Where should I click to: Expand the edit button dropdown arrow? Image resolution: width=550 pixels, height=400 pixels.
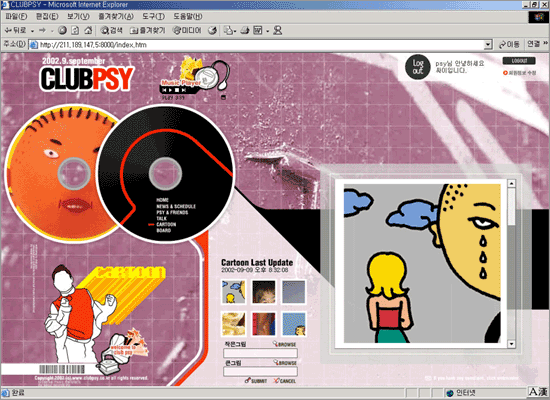point(267,31)
